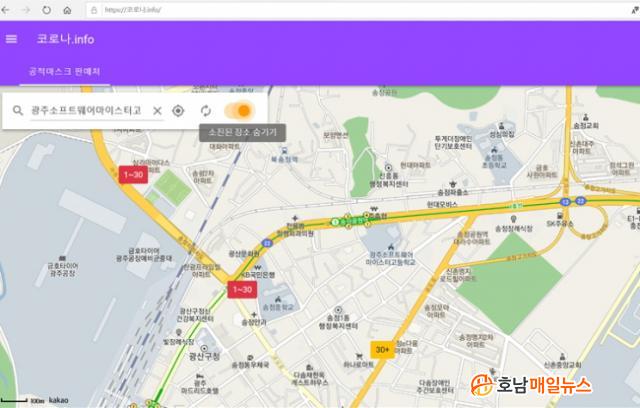Select the yellow 30+ stock marker
This screenshot has height=408, width=640.
tap(382, 349)
